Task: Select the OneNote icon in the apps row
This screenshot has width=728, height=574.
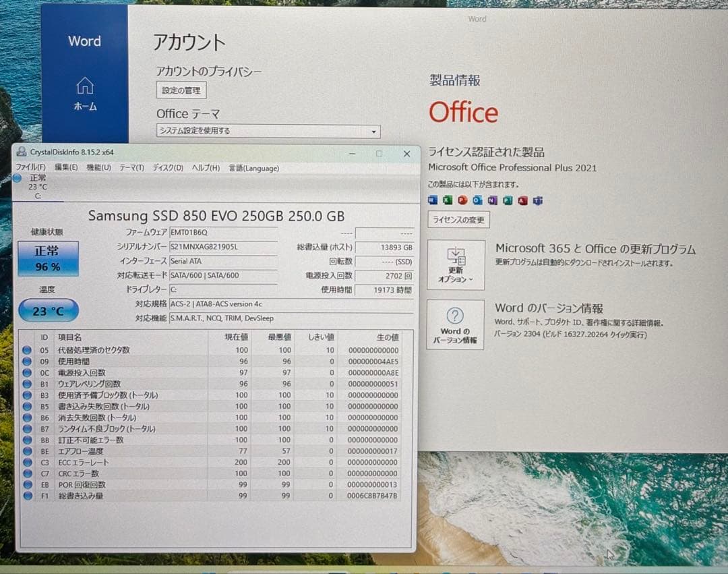Action: point(493,200)
